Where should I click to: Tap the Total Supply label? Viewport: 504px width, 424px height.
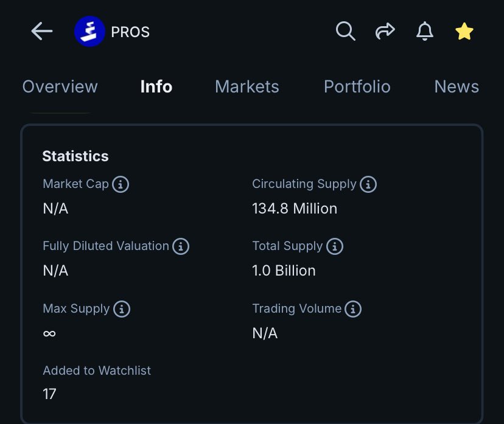pyautogui.click(x=287, y=246)
